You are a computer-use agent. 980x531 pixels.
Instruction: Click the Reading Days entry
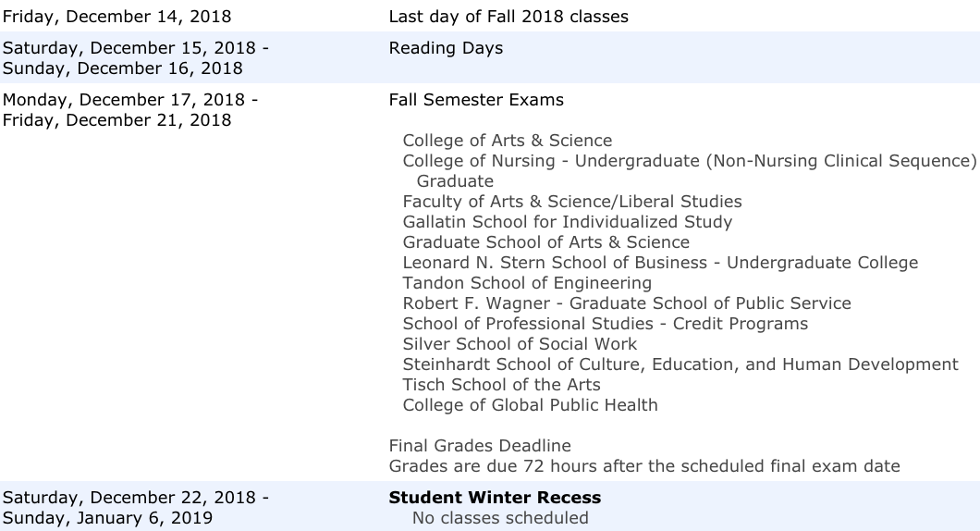point(446,48)
